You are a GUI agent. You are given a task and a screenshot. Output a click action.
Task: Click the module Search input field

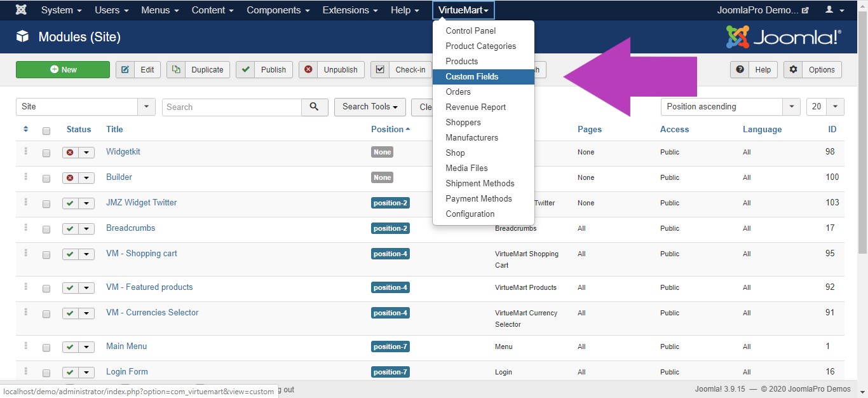coord(232,107)
